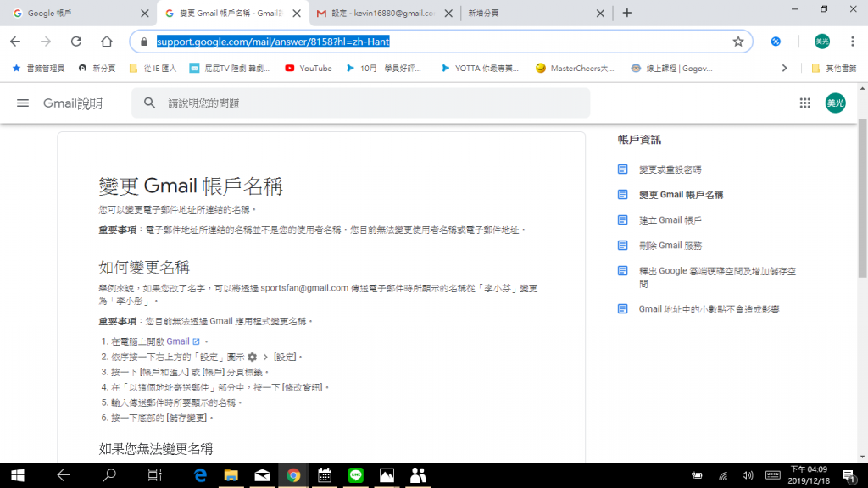This screenshot has width=868, height=488.
Task: Open the Google apps grid
Action: click(x=805, y=103)
